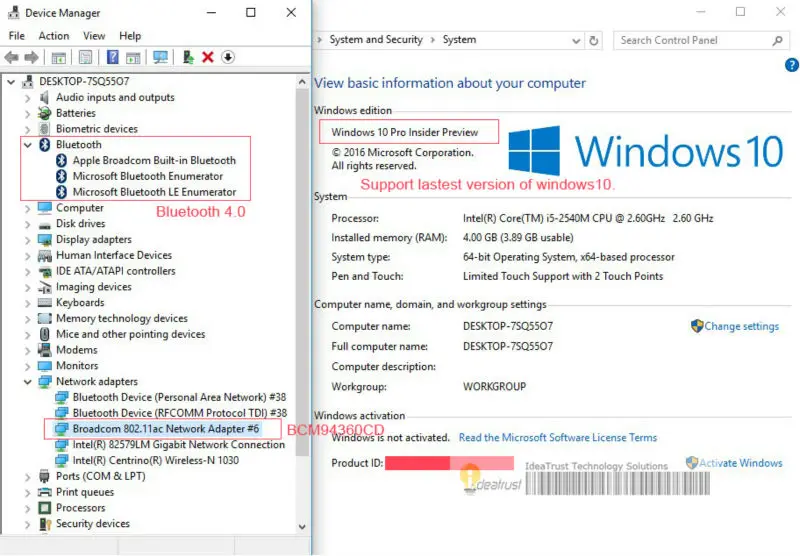Select Apple Broadcom Built-in Bluetooth device
This screenshot has height=556, width=800.
coord(154,161)
